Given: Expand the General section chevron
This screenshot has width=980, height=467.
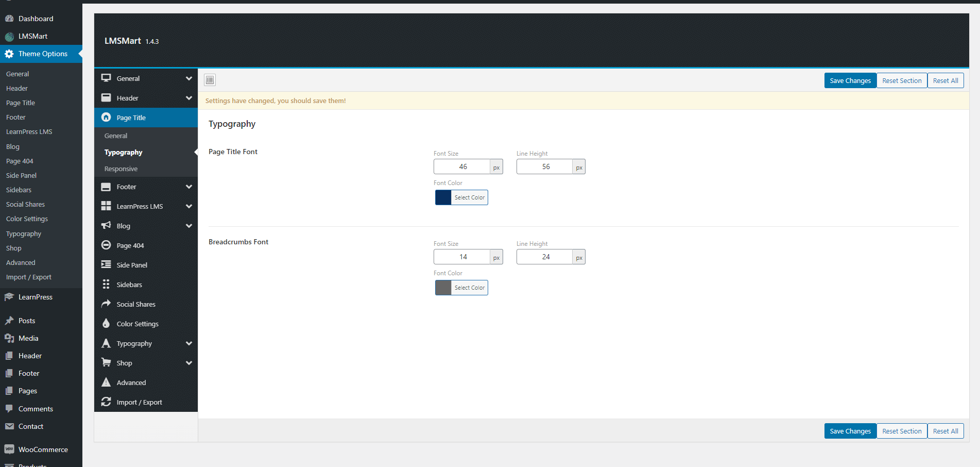Looking at the screenshot, I should click(189, 78).
